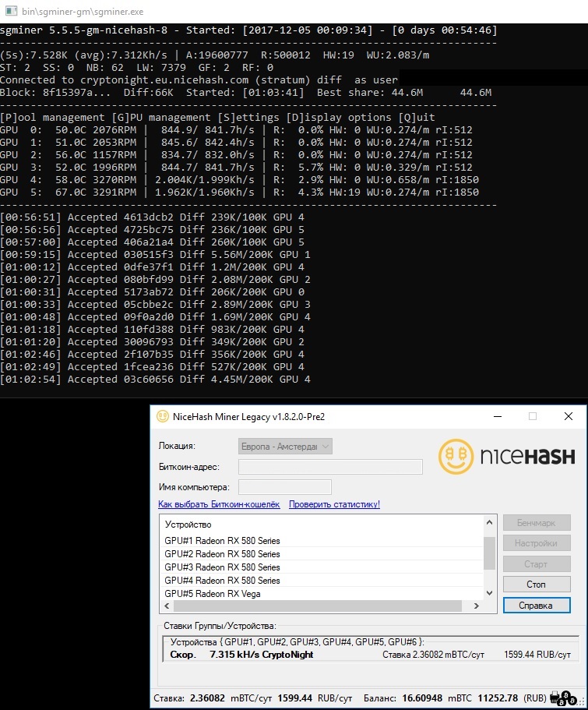
Task: Click the (avg):7.312Kh/s hashrate text
Action: pyautogui.click(x=121, y=55)
